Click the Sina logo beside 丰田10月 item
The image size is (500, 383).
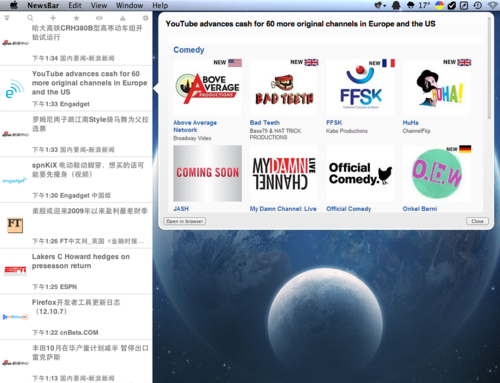click(15, 362)
